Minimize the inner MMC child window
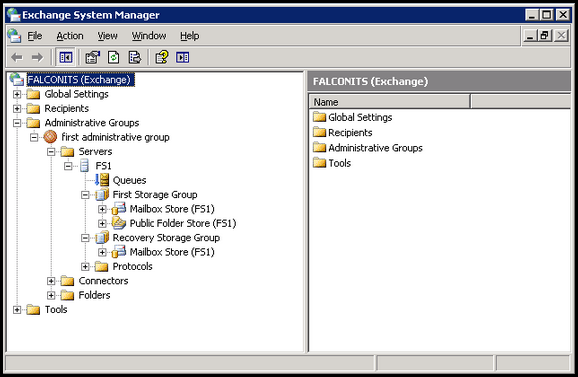Image resolution: width=578 pixels, height=377 pixels. pos(530,36)
